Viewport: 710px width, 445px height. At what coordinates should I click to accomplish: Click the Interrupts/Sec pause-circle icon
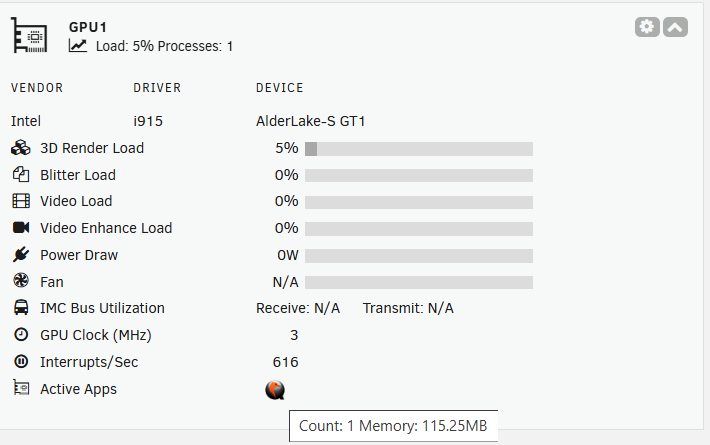pyautogui.click(x=21, y=362)
